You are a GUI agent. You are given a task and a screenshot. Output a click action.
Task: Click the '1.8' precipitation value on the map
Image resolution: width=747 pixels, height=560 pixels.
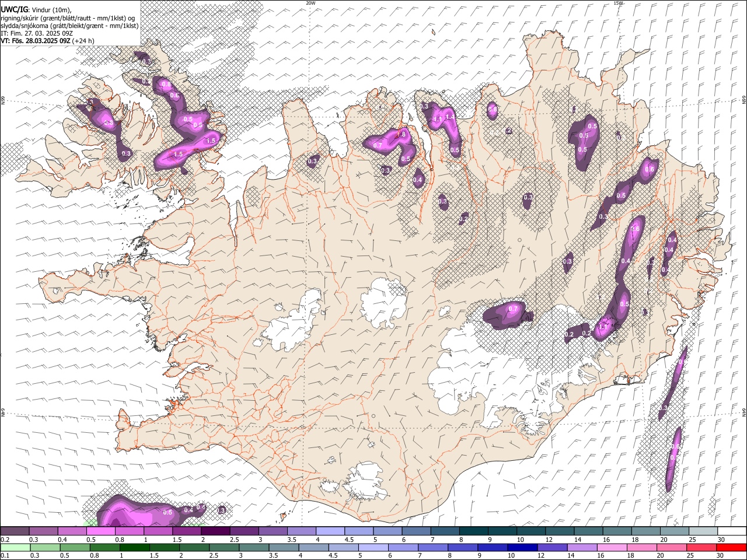click(401, 134)
